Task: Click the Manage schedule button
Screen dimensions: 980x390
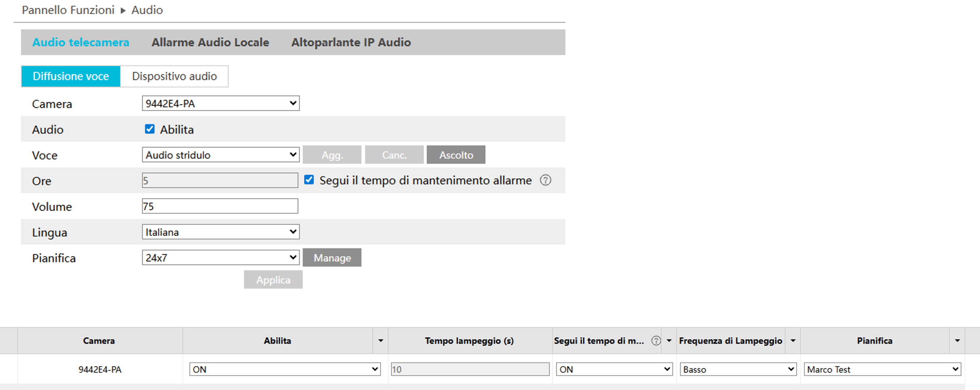Action: point(332,258)
